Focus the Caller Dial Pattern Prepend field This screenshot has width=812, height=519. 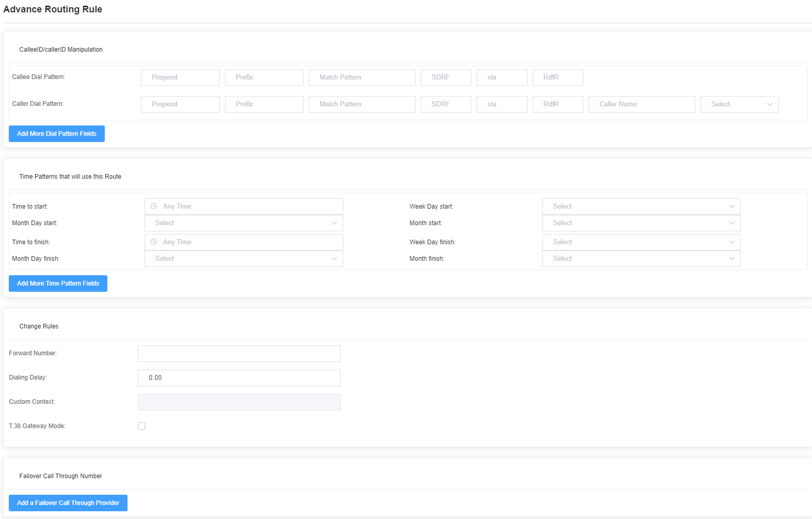(x=180, y=104)
